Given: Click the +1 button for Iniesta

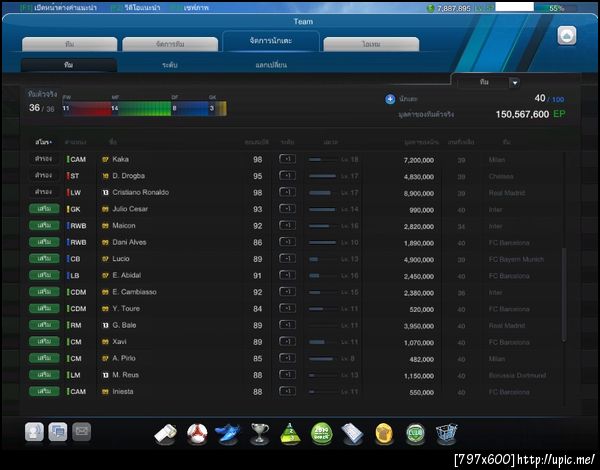Looking at the screenshot, I should (287, 391).
